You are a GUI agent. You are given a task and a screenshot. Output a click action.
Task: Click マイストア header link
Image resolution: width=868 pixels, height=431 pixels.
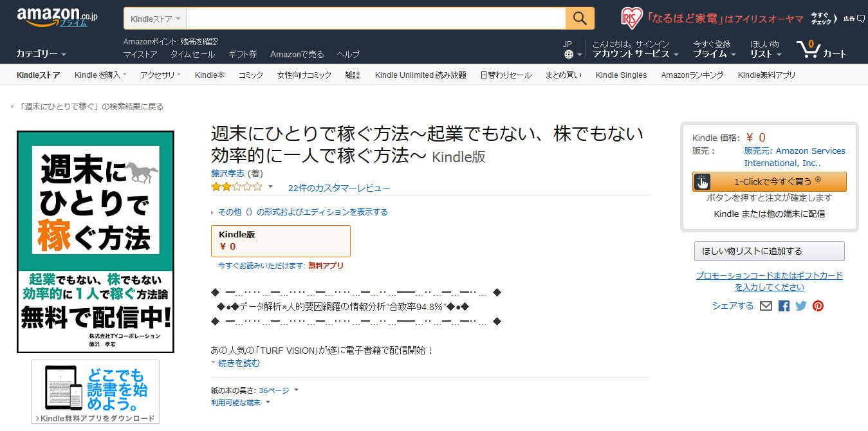[140, 54]
